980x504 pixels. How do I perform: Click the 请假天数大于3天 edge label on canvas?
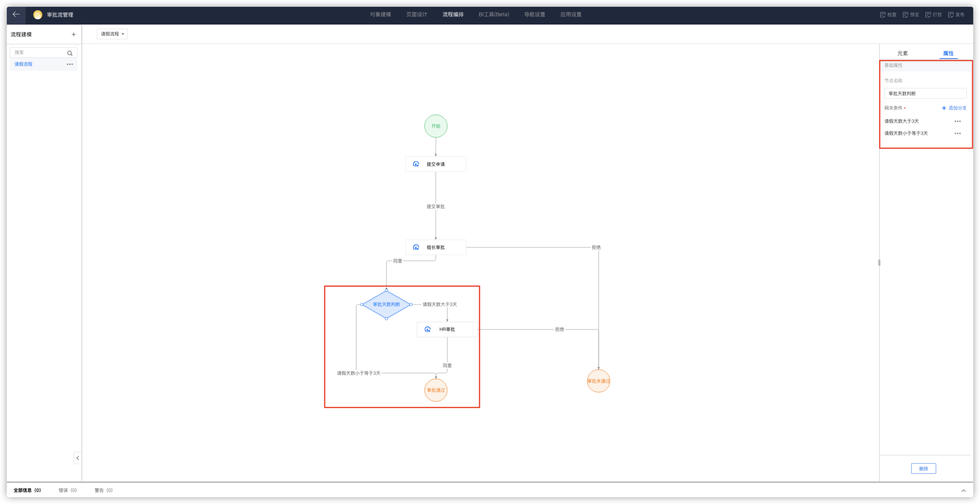[x=439, y=304]
